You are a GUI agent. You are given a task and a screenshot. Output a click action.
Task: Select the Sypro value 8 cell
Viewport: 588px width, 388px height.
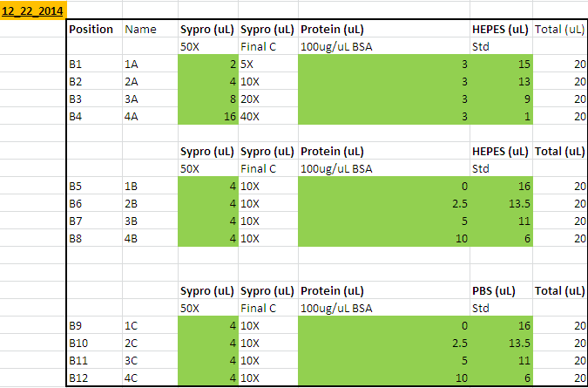[x=207, y=99]
